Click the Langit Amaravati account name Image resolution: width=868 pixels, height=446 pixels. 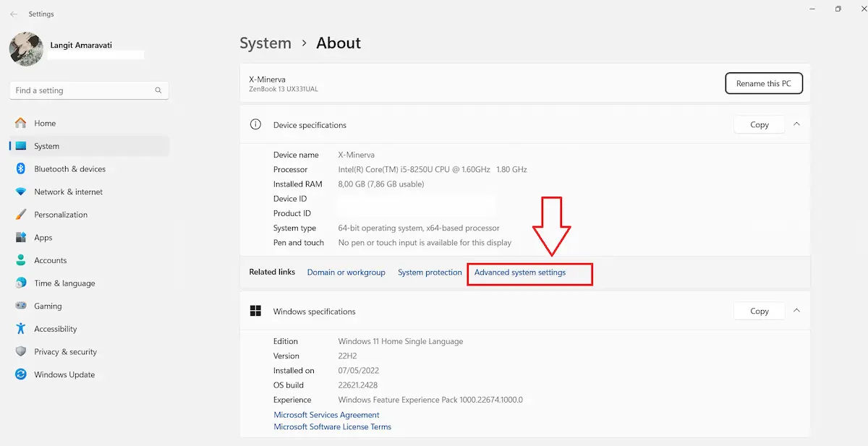tap(82, 45)
